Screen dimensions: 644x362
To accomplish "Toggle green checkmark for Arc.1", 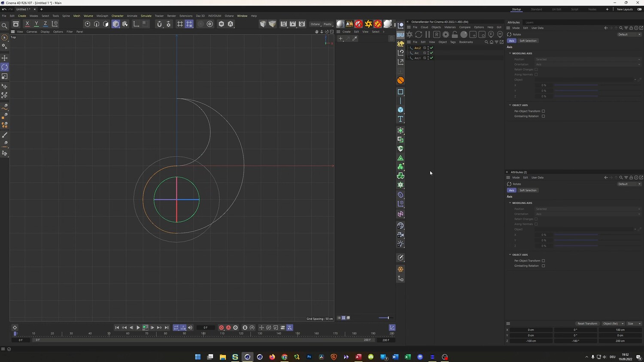I will (431, 58).
